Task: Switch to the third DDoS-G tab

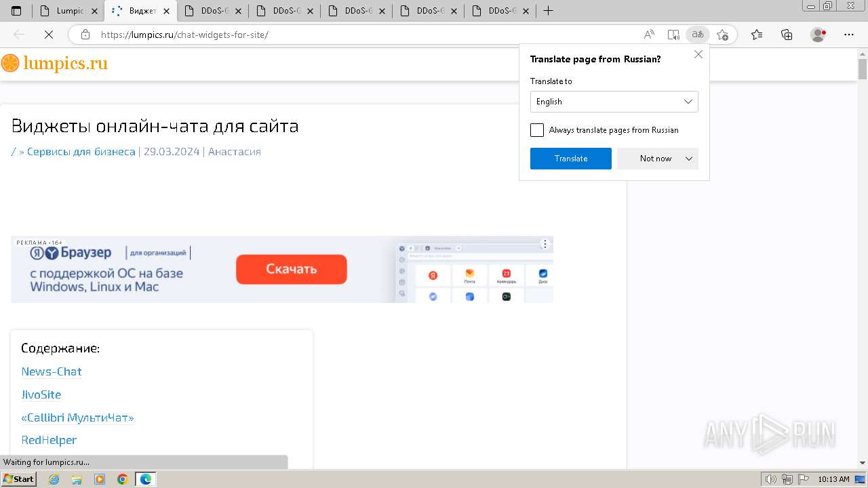Action: coord(357,11)
